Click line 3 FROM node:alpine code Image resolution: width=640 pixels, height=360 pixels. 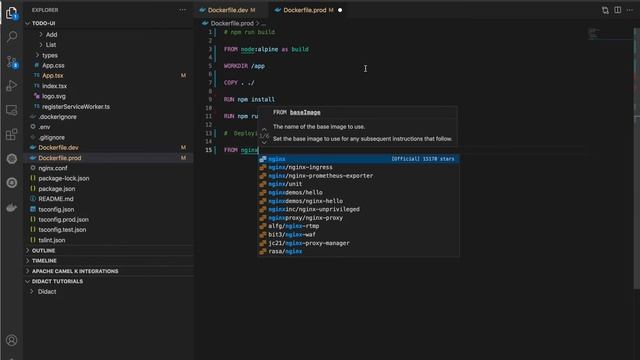(266, 49)
